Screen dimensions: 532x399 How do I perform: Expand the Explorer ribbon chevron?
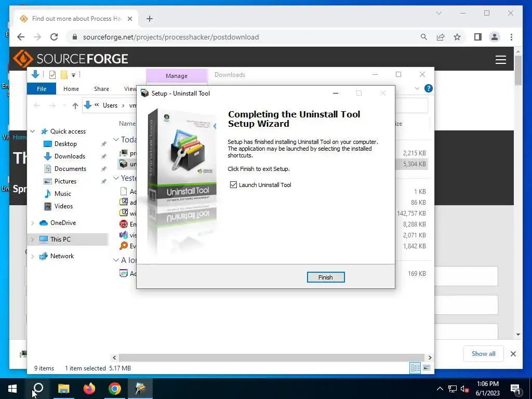pyautogui.click(x=417, y=88)
